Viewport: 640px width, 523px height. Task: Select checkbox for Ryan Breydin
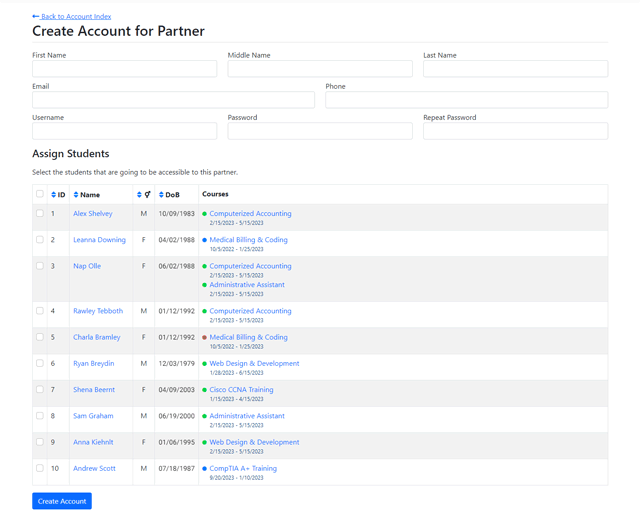(x=40, y=363)
